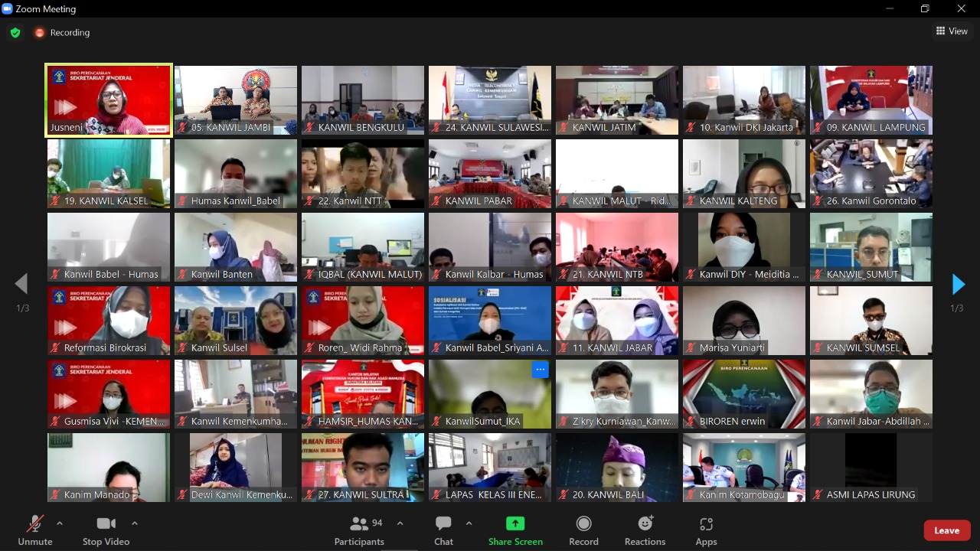The height and width of the screenshot is (551, 980).
Task: Click the Reformasi Birokrasi video tile
Action: (109, 321)
